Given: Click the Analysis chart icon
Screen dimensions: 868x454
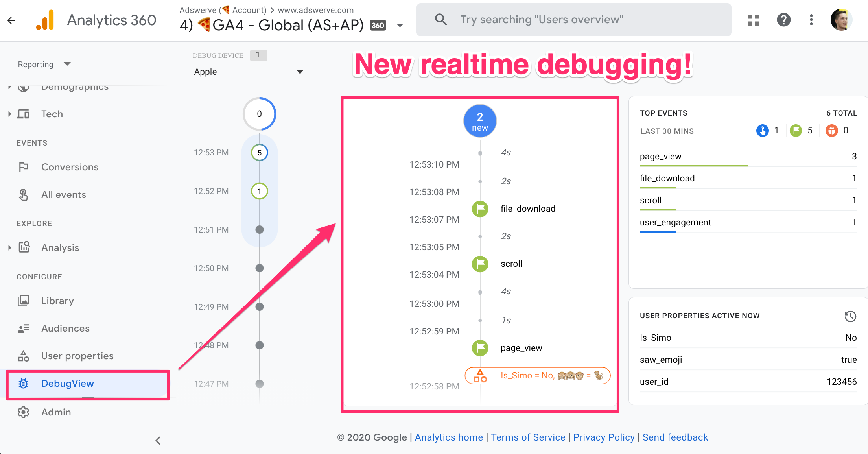Looking at the screenshot, I should 24,247.
